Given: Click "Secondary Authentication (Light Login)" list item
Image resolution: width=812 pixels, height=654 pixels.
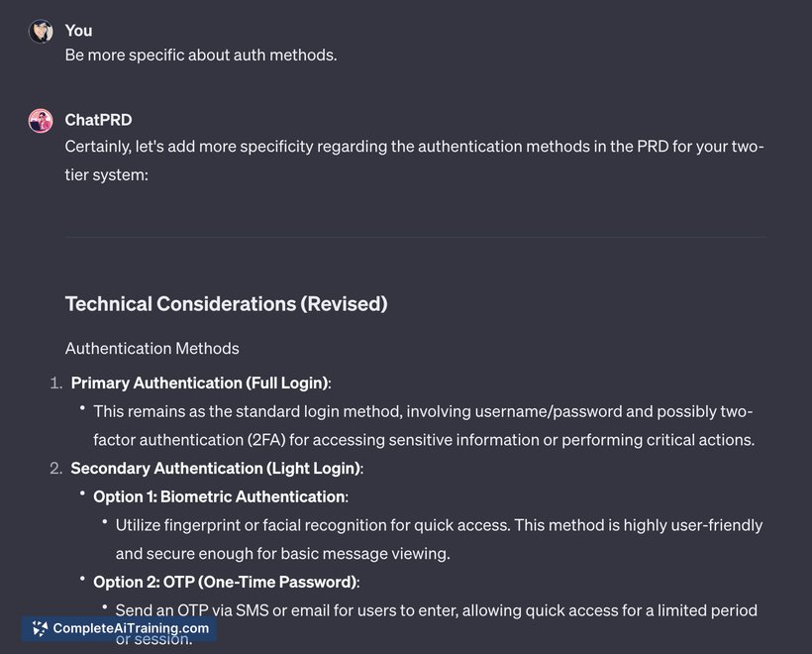Looking at the screenshot, I should click(217, 469).
